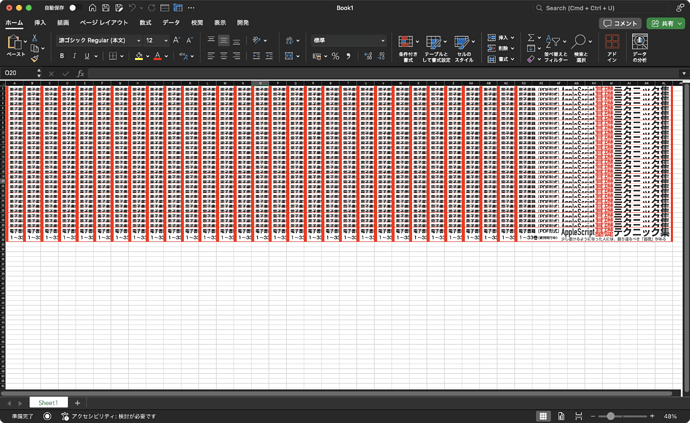Click the data analysis (データの分析) icon

[640, 48]
